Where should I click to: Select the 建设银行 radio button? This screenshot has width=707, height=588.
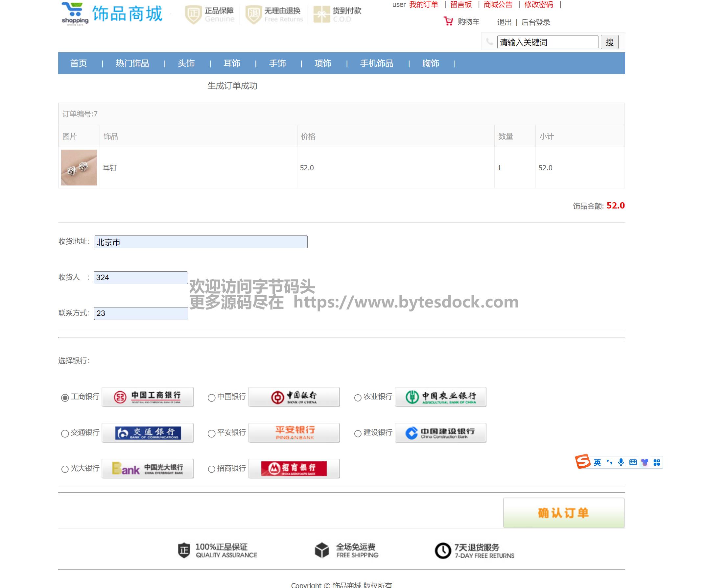(358, 433)
